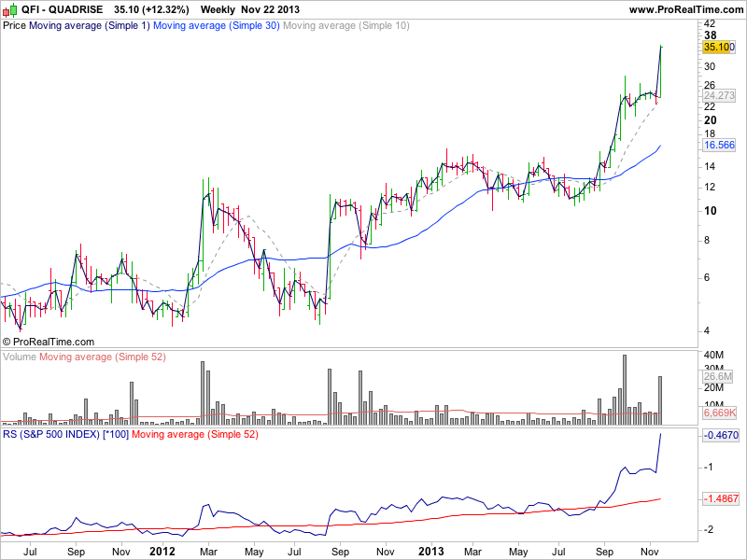Select the Volume panel label
The image size is (747, 560).
click(x=20, y=357)
